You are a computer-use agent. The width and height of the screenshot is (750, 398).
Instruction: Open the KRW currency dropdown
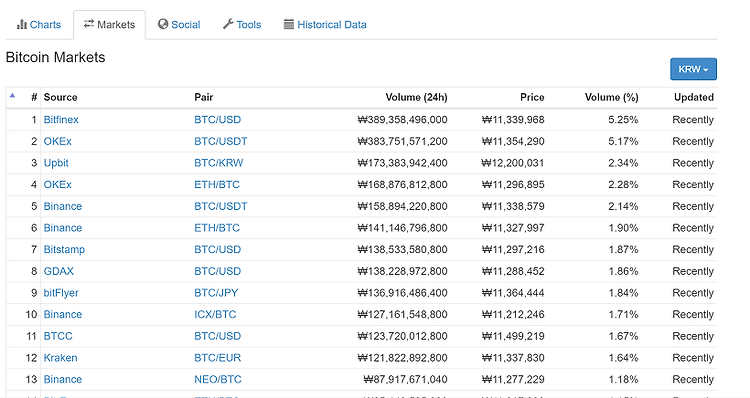pos(693,69)
